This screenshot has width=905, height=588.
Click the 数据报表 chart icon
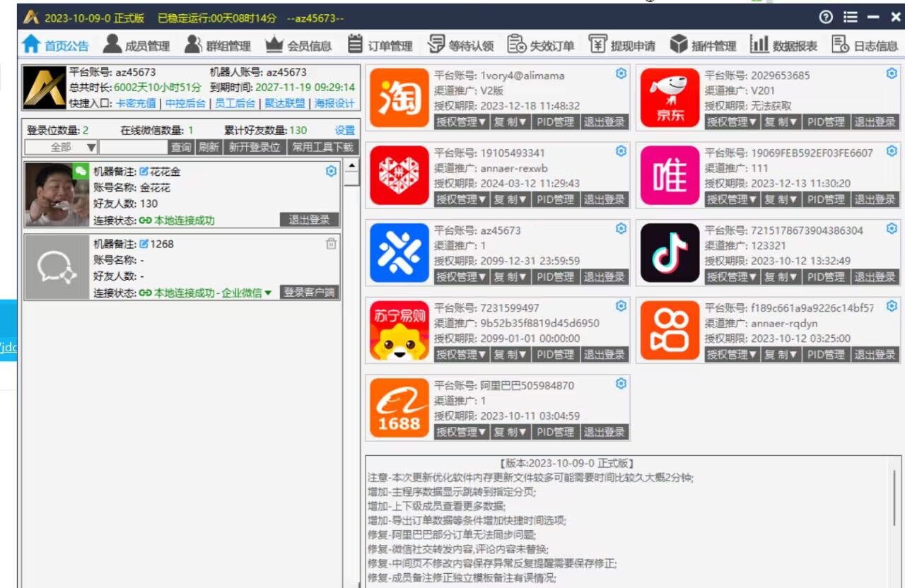coord(759,45)
